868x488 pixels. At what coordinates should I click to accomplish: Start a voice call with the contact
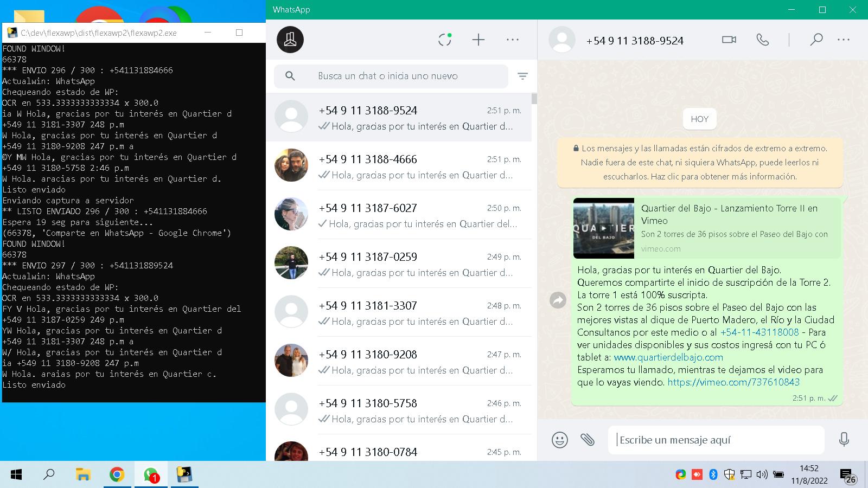(x=763, y=40)
